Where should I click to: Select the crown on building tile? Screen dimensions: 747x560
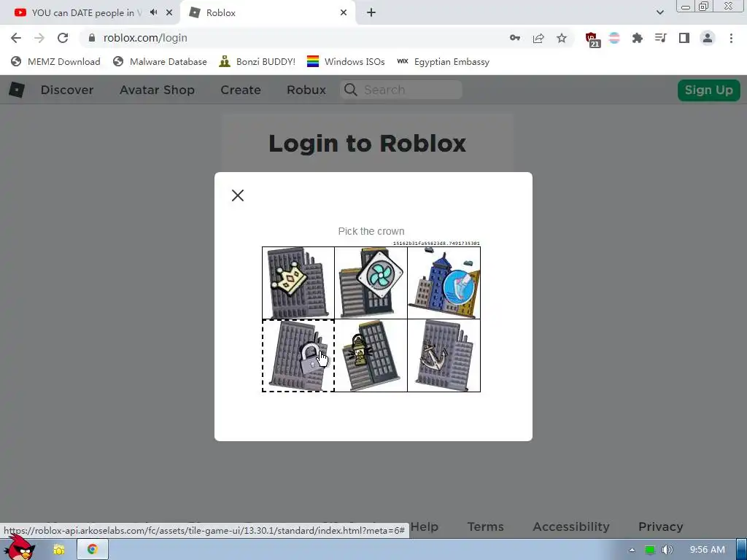298,283
